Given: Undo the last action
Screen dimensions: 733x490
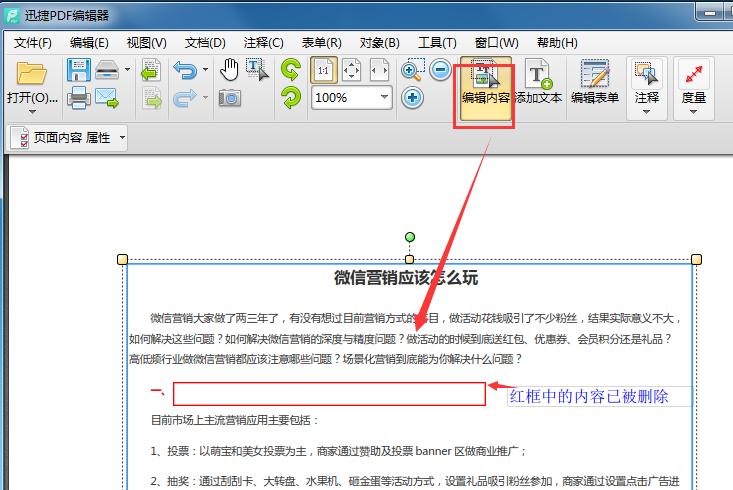Looking at the screenshot, I should click(x=186, y=70).
